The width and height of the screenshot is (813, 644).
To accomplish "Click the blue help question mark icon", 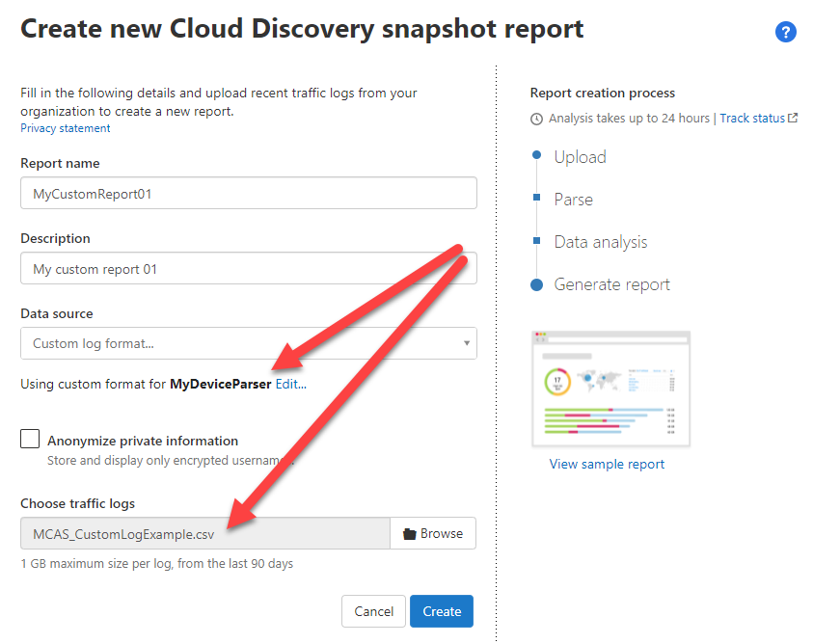I will 785,33.
